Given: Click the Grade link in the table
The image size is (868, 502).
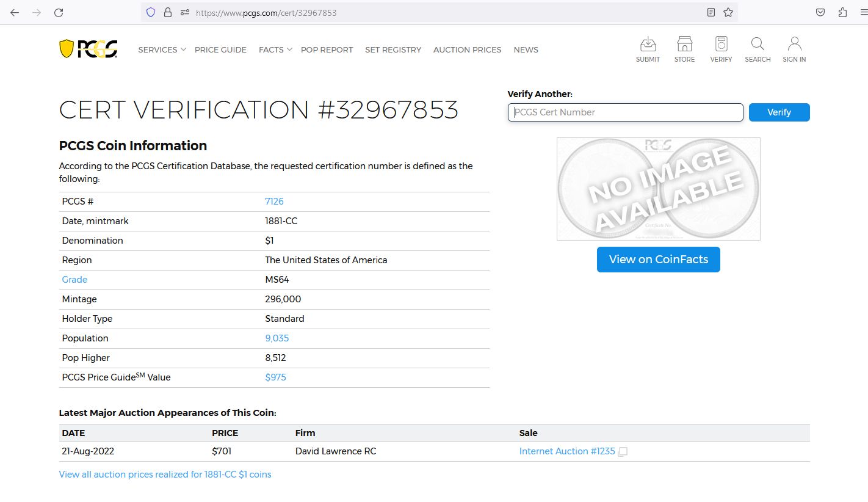Looking at the screenshot, I should [74, 280].
